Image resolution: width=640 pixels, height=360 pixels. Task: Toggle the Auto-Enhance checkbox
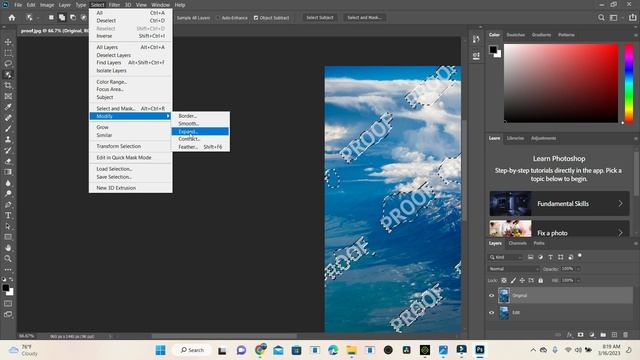point(218,18)
